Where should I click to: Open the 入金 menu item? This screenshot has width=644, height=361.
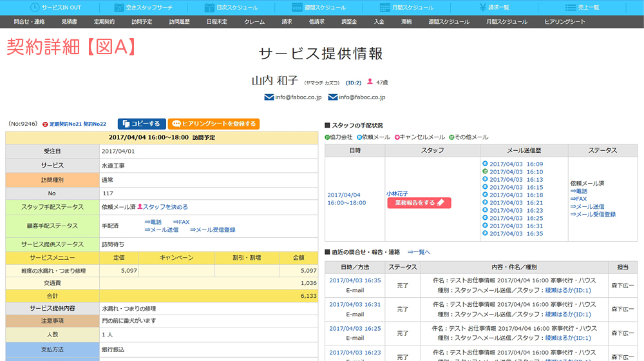point(379,22)
